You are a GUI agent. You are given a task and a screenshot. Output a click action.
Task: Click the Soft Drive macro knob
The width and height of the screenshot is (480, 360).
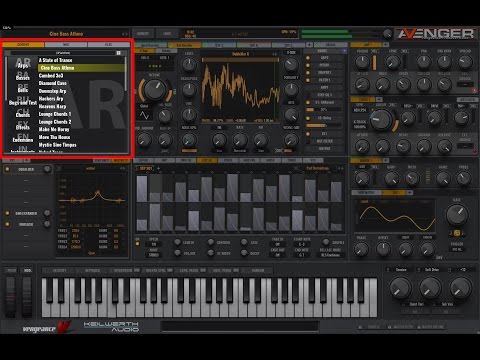coord(430,288)
